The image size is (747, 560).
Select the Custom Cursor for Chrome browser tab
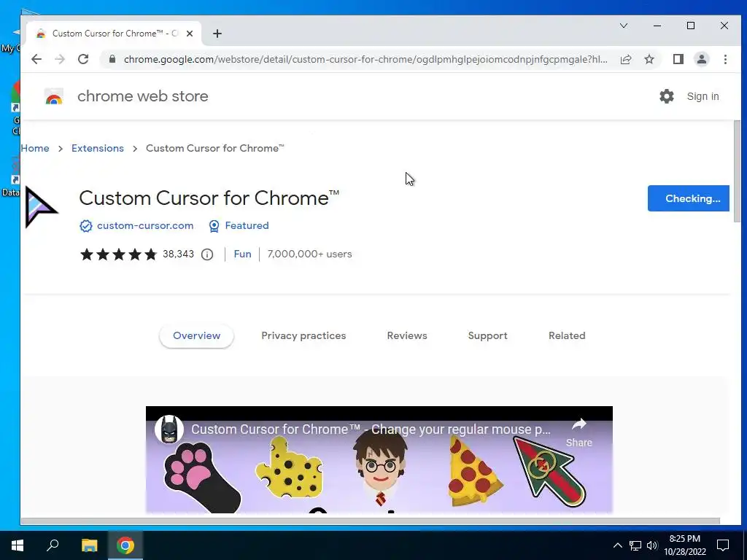point(115,34)
